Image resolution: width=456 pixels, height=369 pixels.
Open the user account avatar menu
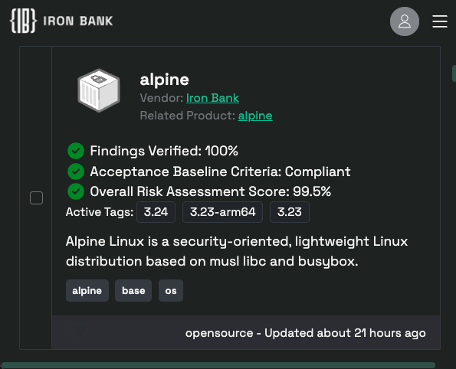[x=404, y=21]
